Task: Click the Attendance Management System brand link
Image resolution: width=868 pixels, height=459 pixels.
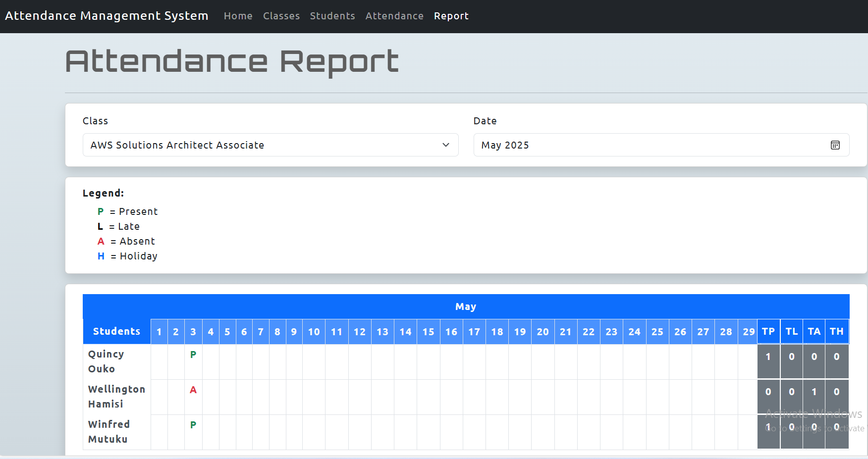Action: click(107, 16)
